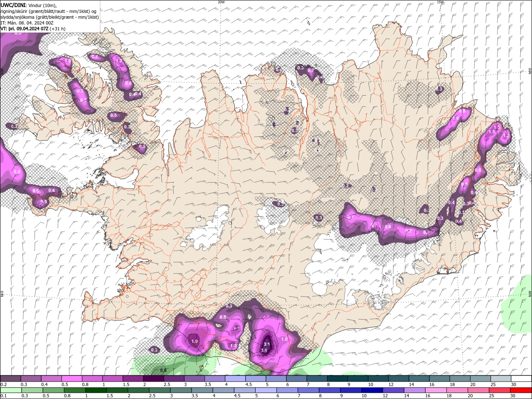Click the dark teal 8–9 swatch in upper legend

337,379
